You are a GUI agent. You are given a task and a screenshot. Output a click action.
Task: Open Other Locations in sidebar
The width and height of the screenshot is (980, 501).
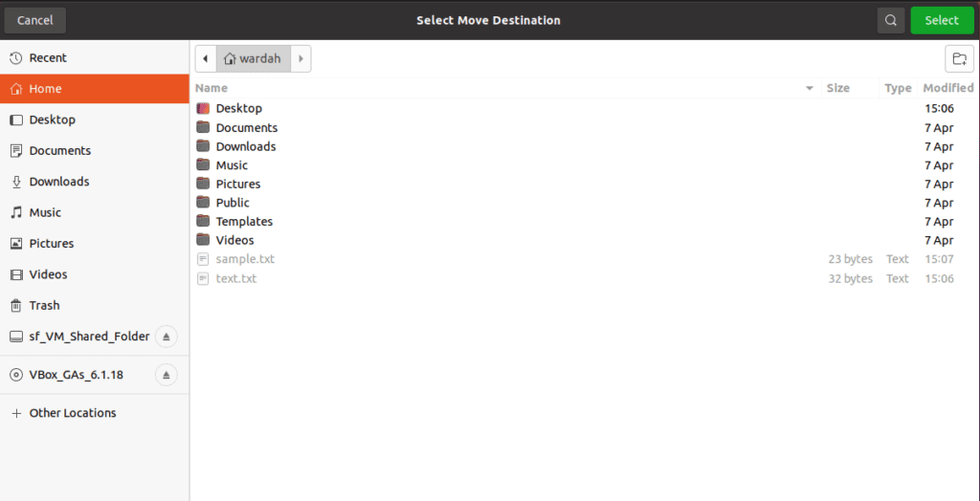(72, 413)
